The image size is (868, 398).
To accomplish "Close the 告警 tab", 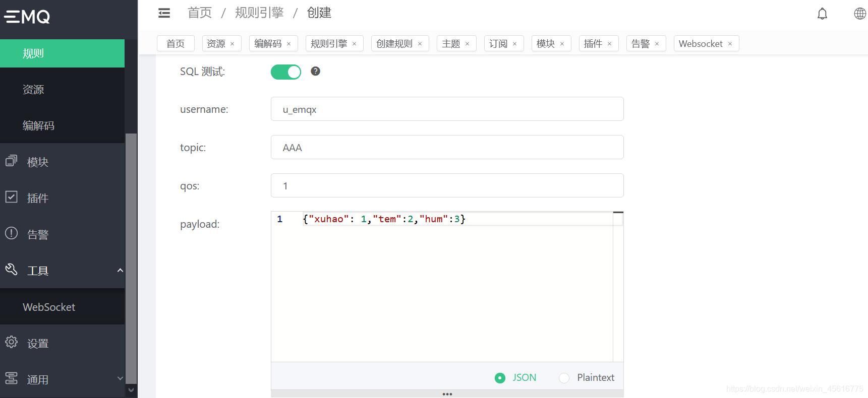I will (657, 44).
